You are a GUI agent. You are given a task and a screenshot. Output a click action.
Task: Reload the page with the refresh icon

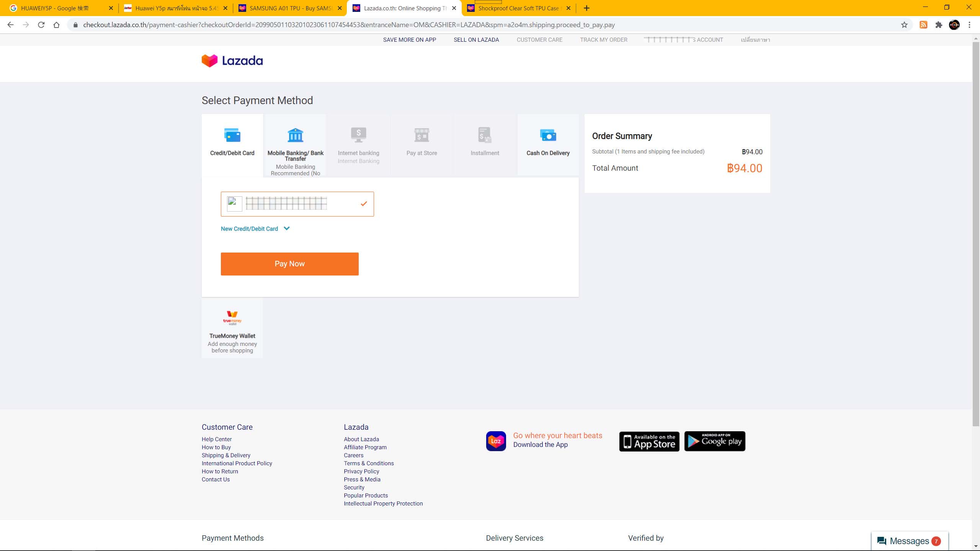(x=41, y=25)
